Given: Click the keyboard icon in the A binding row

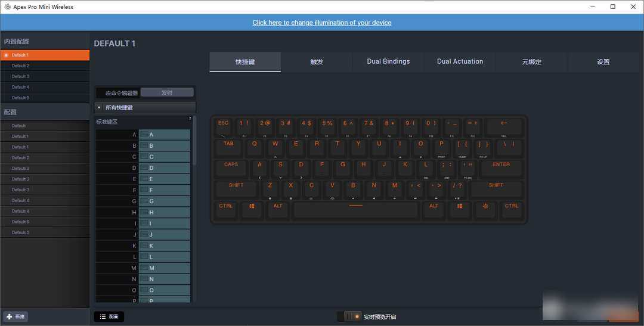Looking at the screenshot, I should (x=144, y=134).
